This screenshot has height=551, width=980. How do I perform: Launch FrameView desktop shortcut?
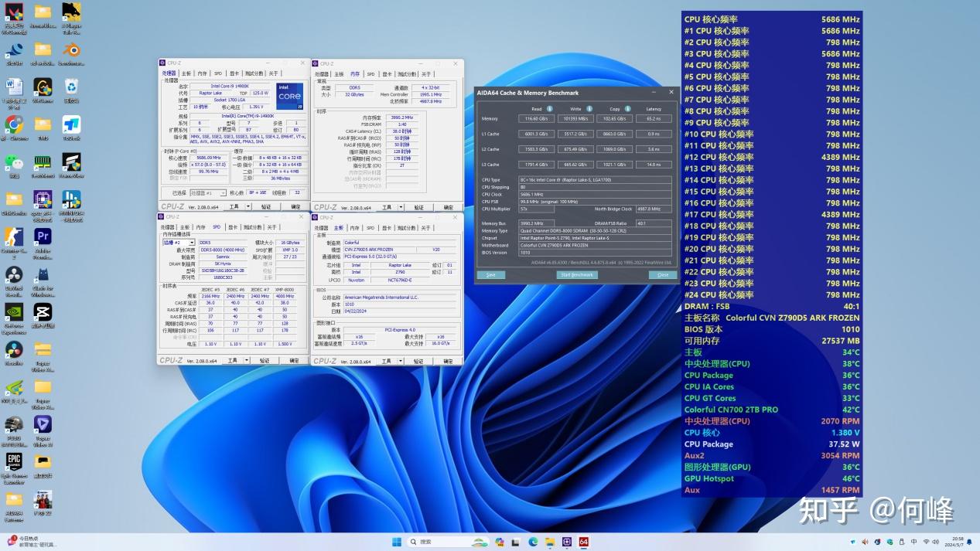[71, 162]
